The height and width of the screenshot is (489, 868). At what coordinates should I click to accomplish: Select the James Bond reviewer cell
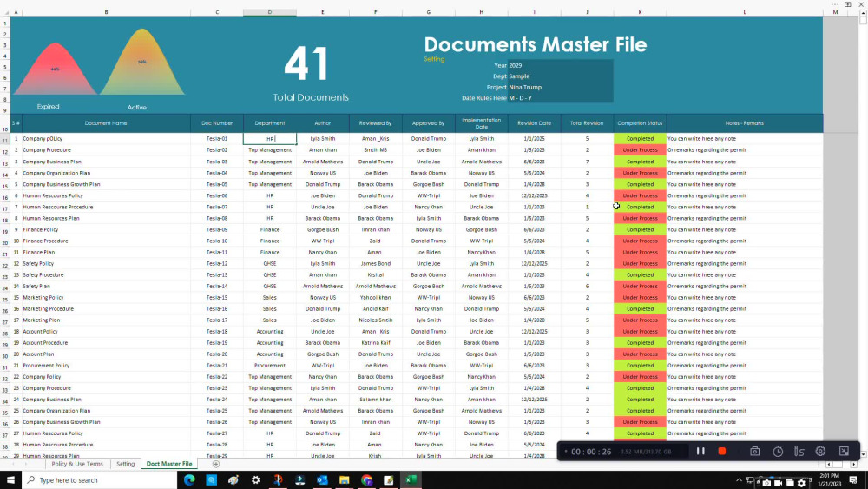click(x=375, y=263)
